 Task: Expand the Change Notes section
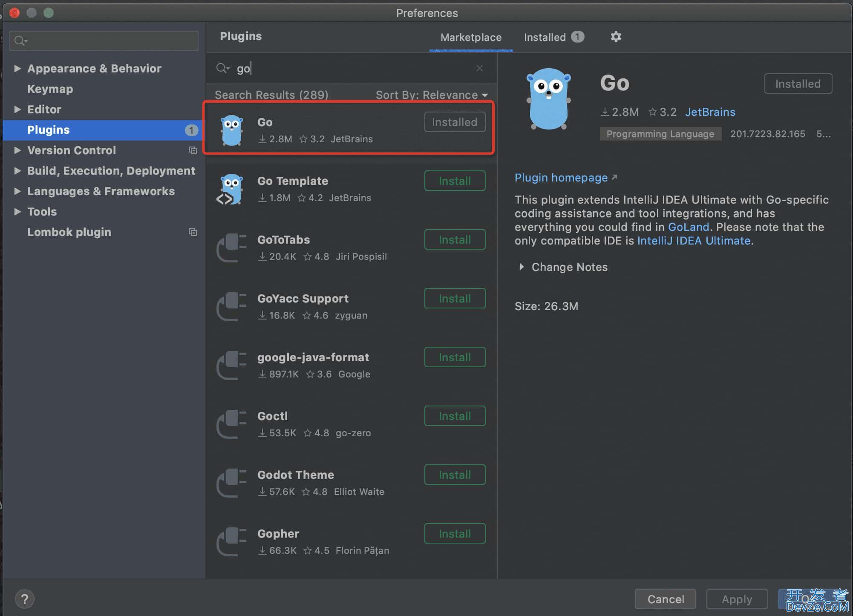tap(521, 267)
